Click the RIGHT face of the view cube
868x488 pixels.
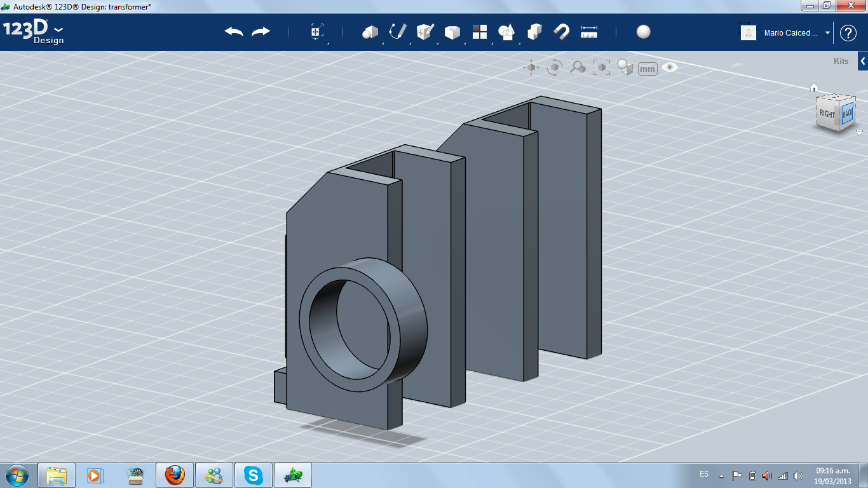coord(827,114)
